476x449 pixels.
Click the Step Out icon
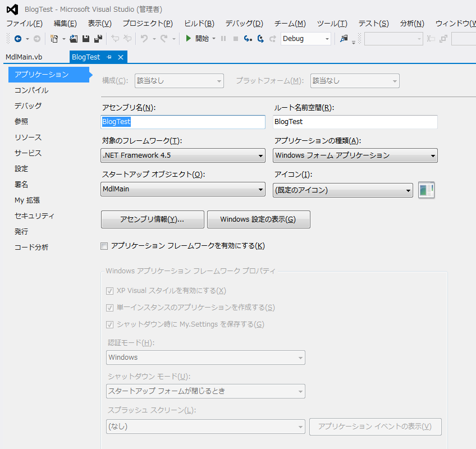coord(273,39)
